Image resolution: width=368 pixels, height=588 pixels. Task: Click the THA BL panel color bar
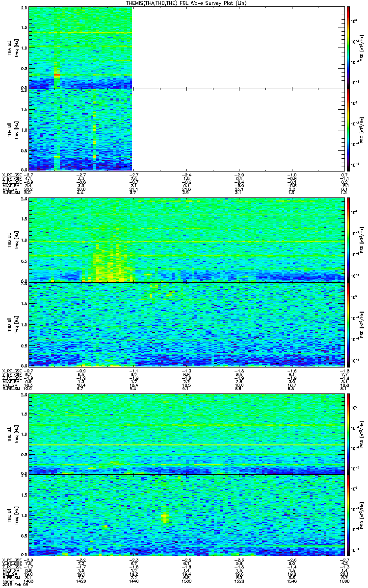[348, 48]
